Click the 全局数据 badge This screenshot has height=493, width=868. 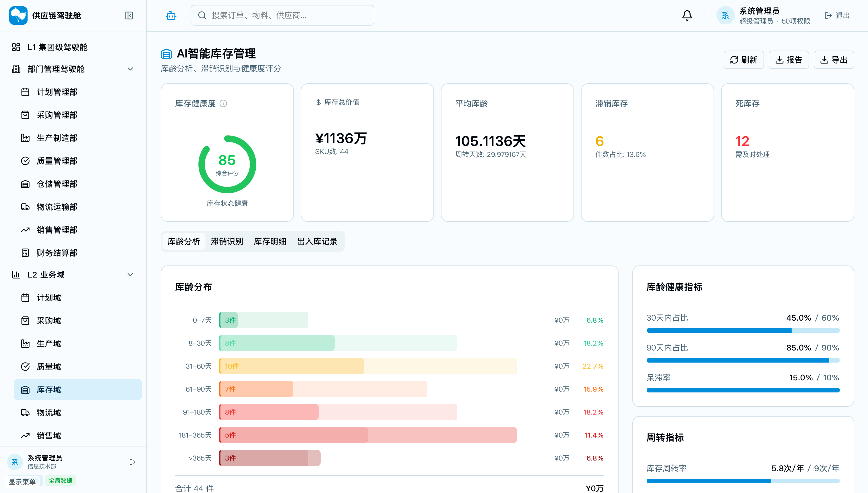(61, 481)
